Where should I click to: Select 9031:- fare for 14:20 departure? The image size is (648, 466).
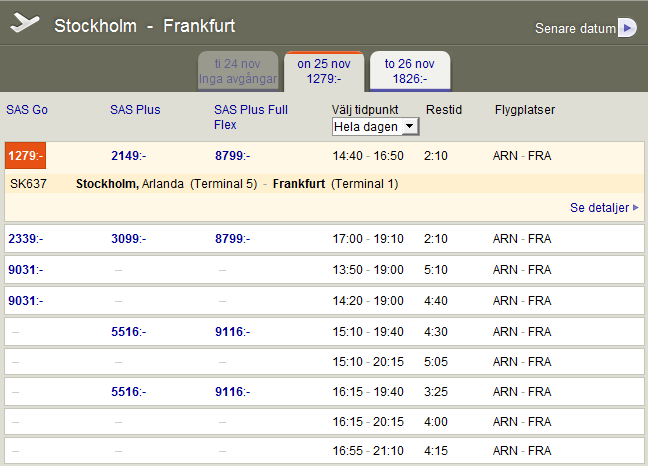tap(26, 301)
